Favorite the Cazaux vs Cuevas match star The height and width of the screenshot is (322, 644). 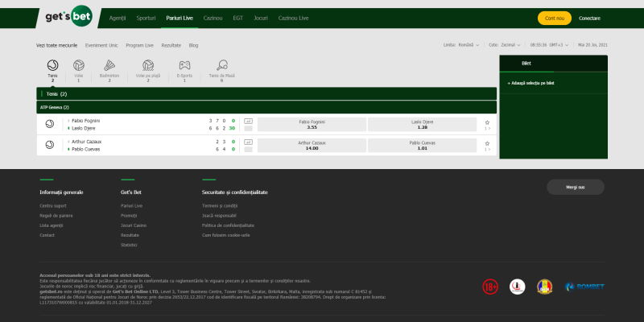pyautogui.click(x=487, y=143)
